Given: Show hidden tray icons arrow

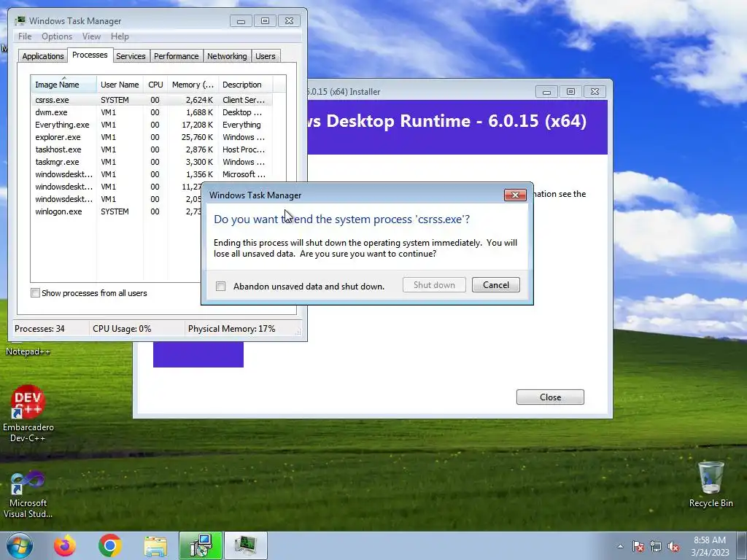Looking at the screenshot, I should pyautogui.click(x=620, y=547).
